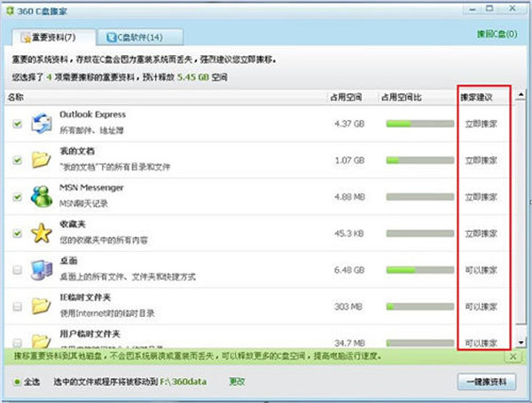This screenshot has width=532, height=403.
Task: Click the 收藏夹 star icon
Action: pyautogui.click(x=41, y=234)
